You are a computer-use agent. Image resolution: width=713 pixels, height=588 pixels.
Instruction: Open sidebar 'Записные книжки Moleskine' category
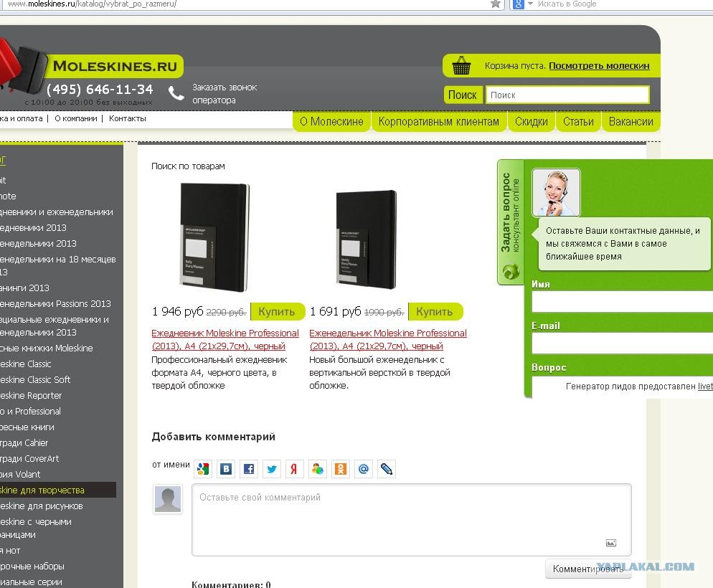pyautogui.click(x=47, y=348)
